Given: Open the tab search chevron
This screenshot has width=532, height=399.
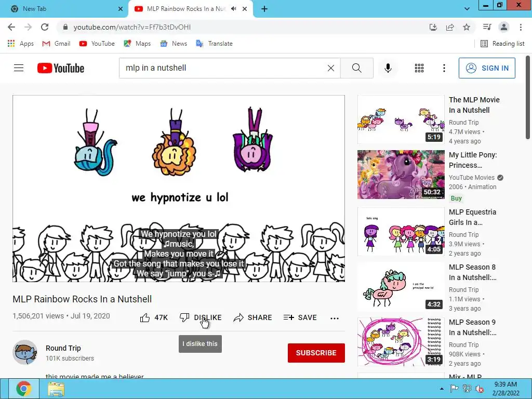Looking at the screenshot, I should tap(467, 9).
